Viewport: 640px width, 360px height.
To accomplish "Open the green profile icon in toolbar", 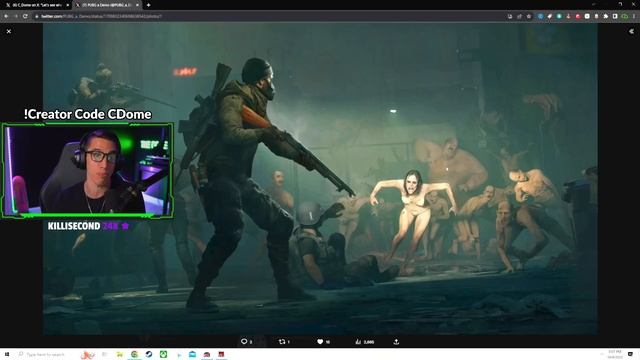I will coord(624,16).
